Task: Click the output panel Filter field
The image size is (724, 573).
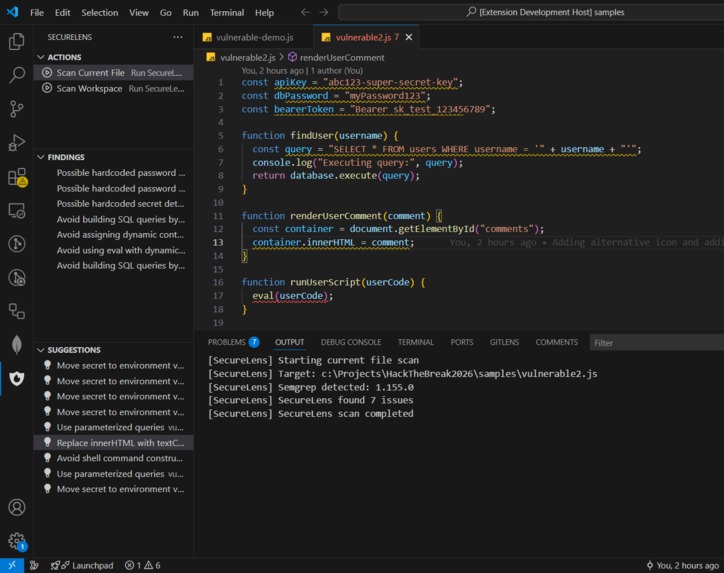Action: click(657, 343)
